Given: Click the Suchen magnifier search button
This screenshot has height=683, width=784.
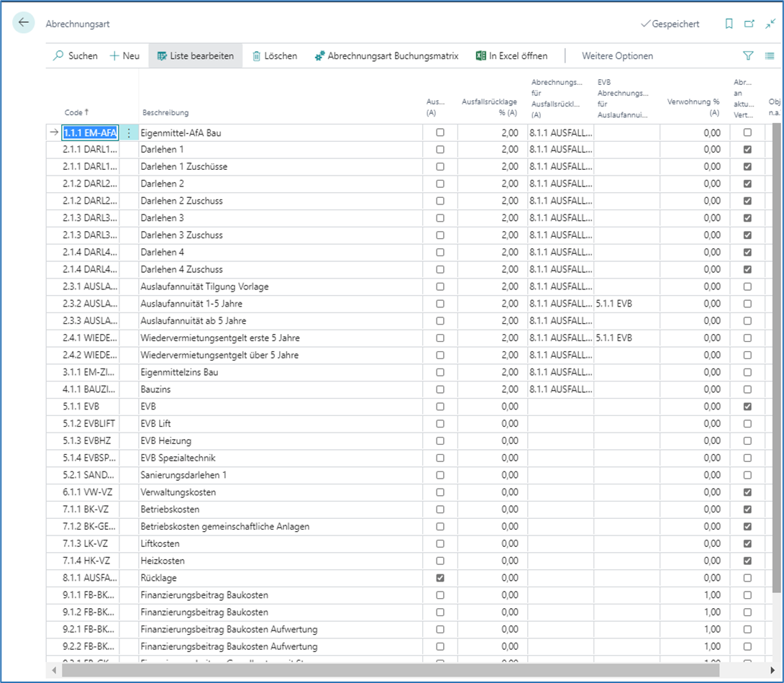Looking at the screenshot, I should pyautogui.click(x=76, y=55).
